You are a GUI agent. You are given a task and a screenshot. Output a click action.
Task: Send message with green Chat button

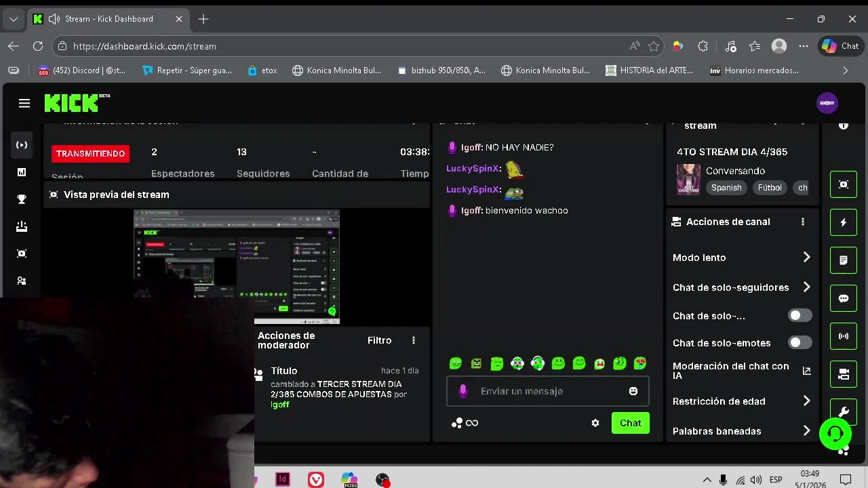click(x=630, y=423)
